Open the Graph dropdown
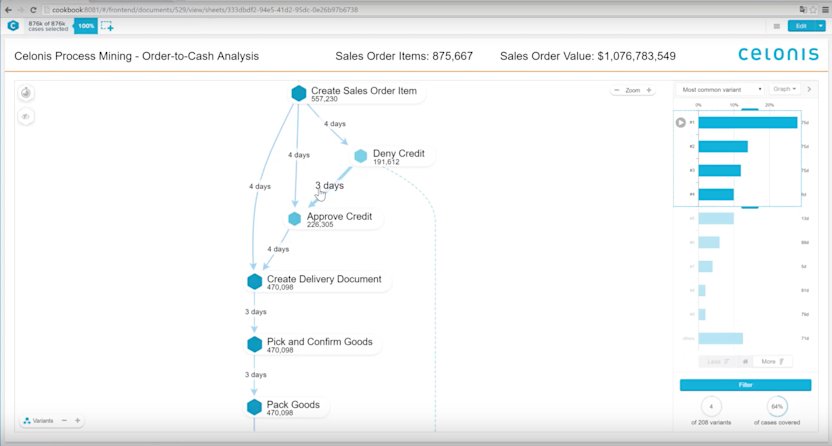This screenshot has width=832, height=446. coord(784,89)
